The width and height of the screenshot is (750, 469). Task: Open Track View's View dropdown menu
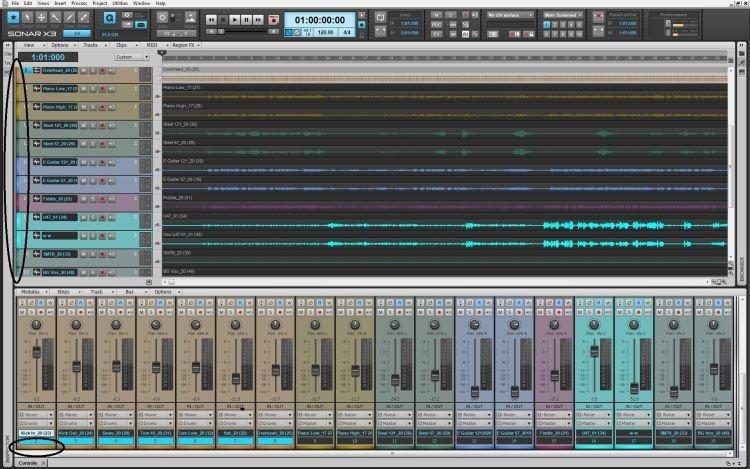32,45
